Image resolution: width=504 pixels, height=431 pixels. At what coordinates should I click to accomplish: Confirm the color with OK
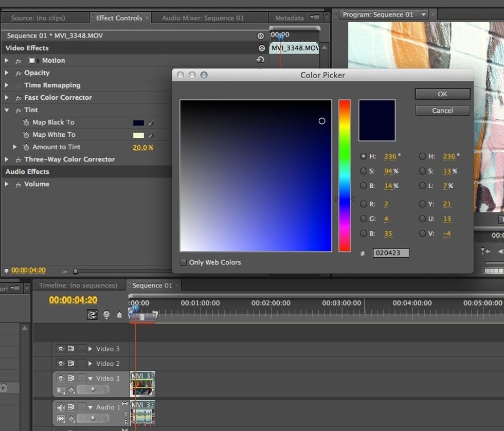[x=442, y=94]
